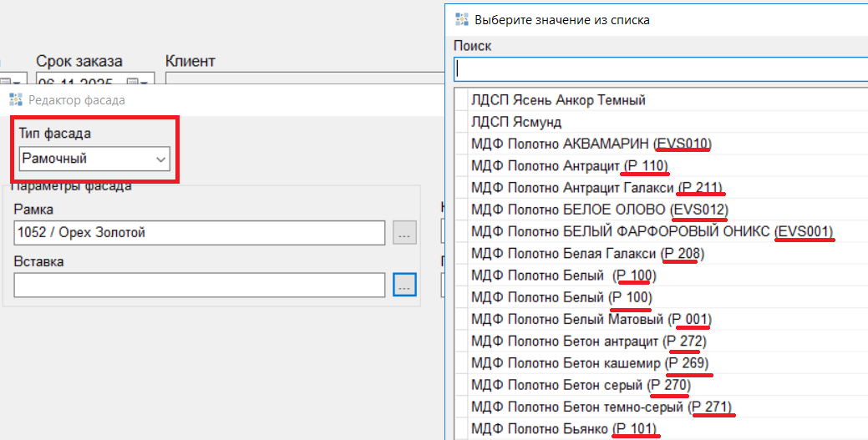
Task: Focus the Поиск search box
Action: (660, 68)
